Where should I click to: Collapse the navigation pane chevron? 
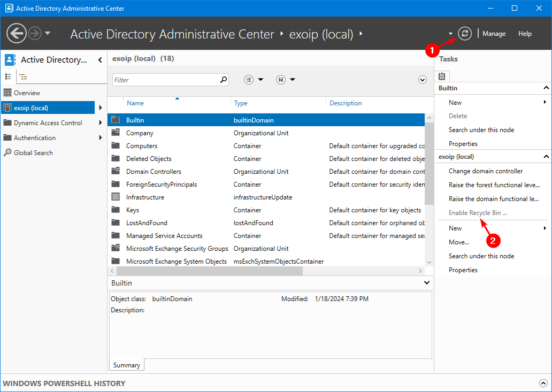click(100, 60)
